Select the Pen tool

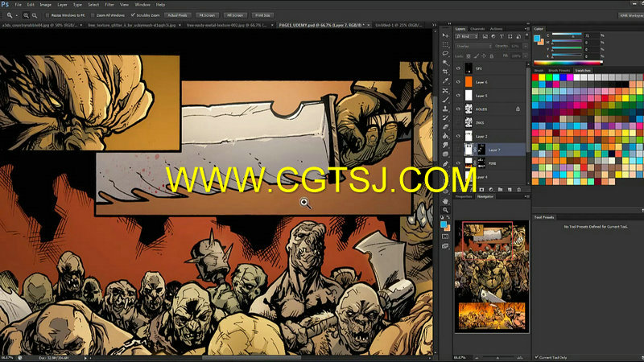coord(445,164)
